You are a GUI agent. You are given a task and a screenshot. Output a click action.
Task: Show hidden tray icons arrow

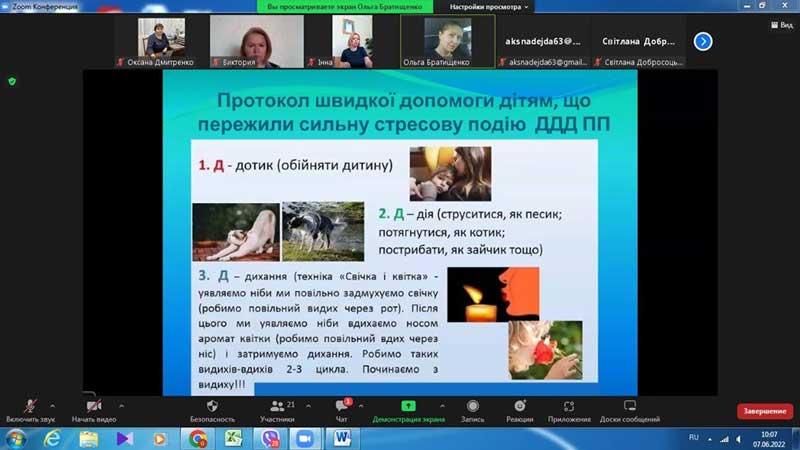coord(710,439)
